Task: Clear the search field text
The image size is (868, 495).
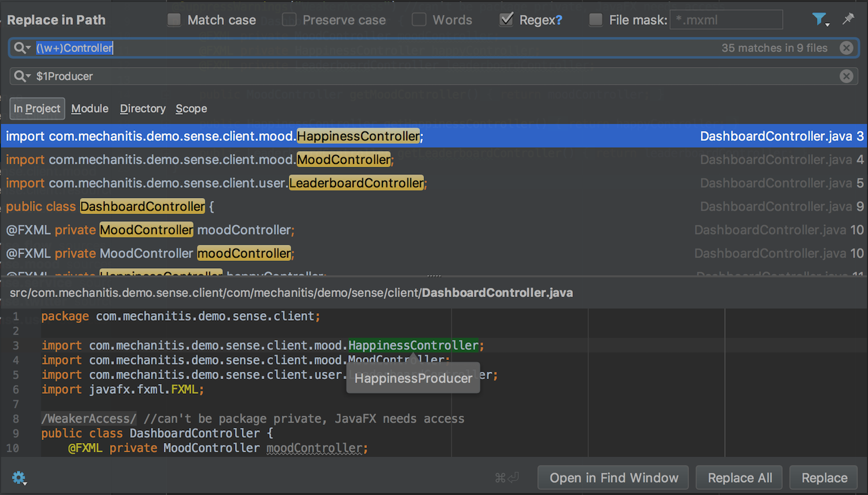Action: pyautogui.click(x=847, y=48)
